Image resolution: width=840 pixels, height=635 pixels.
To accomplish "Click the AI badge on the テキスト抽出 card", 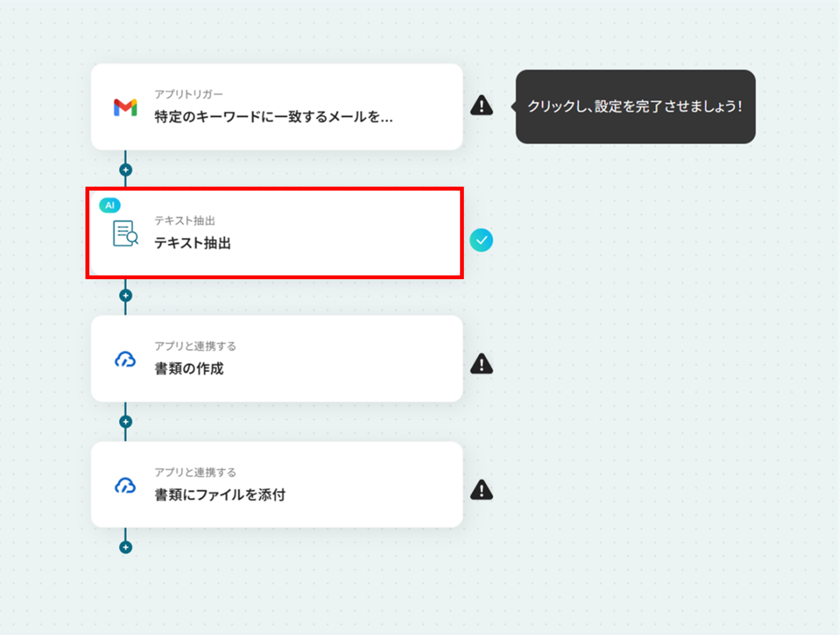I will pos(110,205).
